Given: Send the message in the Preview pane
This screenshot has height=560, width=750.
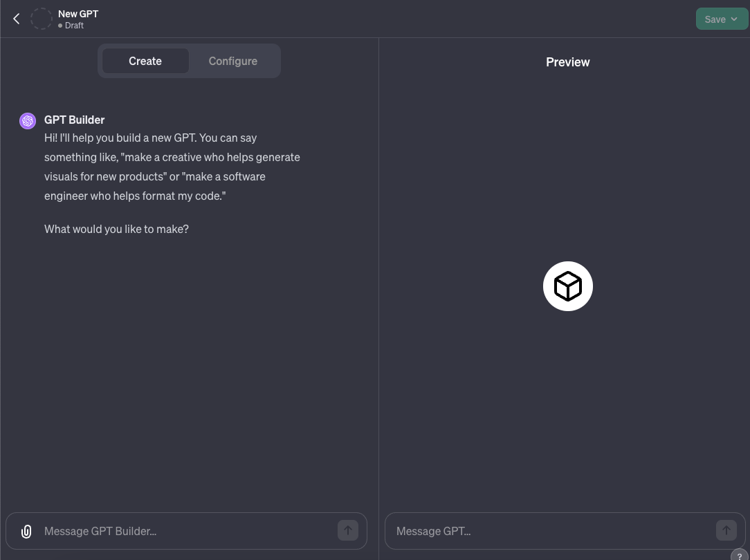Looking at the screenshot, I should click(726, 530).
